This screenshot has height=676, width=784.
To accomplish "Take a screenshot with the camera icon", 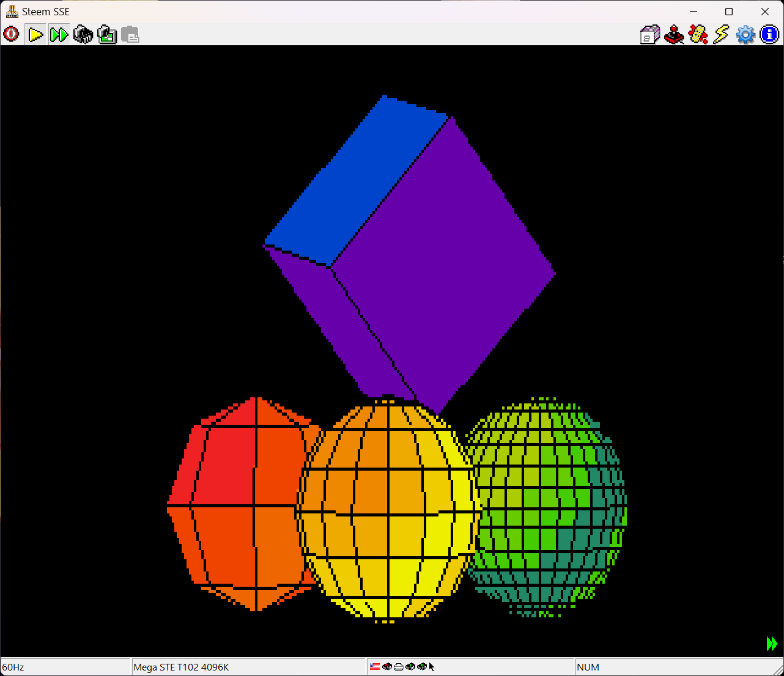I will [107, 35].
